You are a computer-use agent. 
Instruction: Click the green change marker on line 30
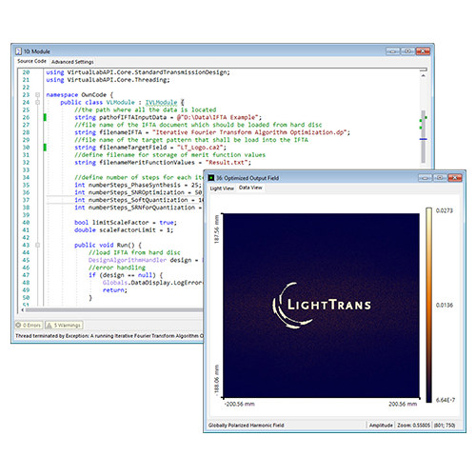(x=45, y=148)
